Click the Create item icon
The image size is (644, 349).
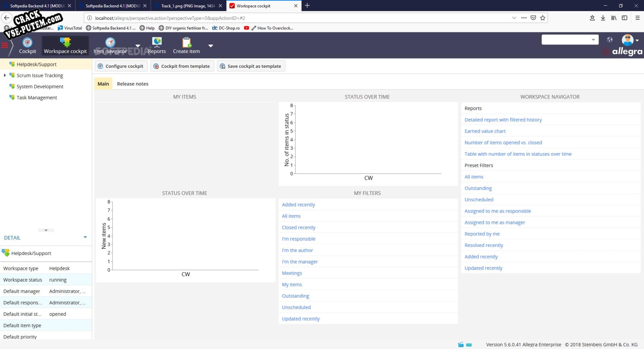(x=186, y=42)
